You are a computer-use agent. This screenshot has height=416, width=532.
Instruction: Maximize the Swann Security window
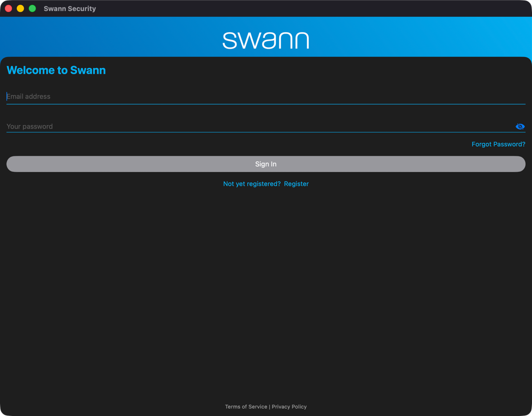32,8
